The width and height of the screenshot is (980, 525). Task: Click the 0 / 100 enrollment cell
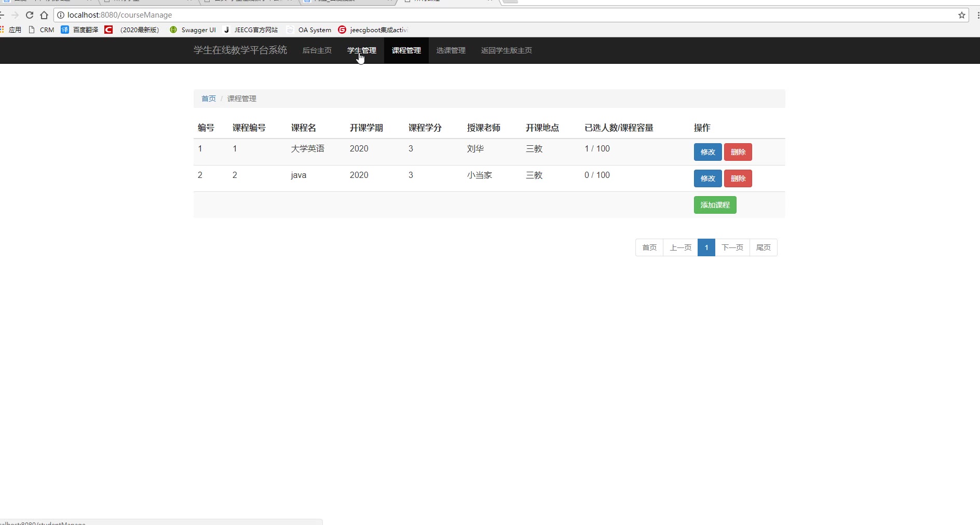click(x=597, y=175)
